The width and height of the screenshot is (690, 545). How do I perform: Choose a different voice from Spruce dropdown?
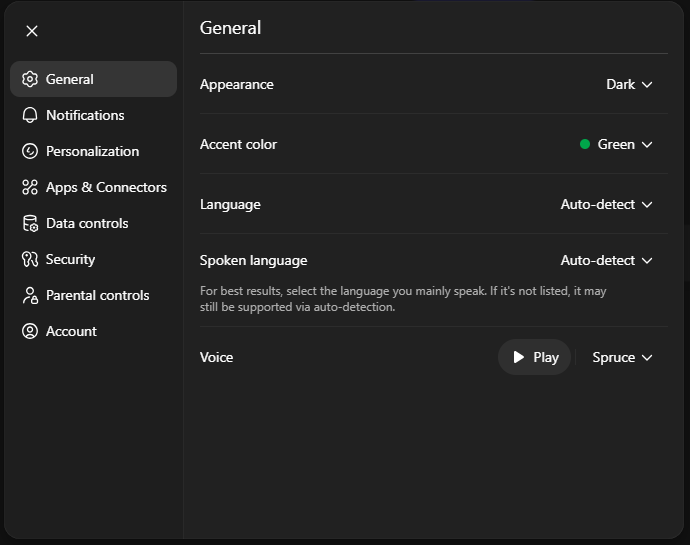622,358
